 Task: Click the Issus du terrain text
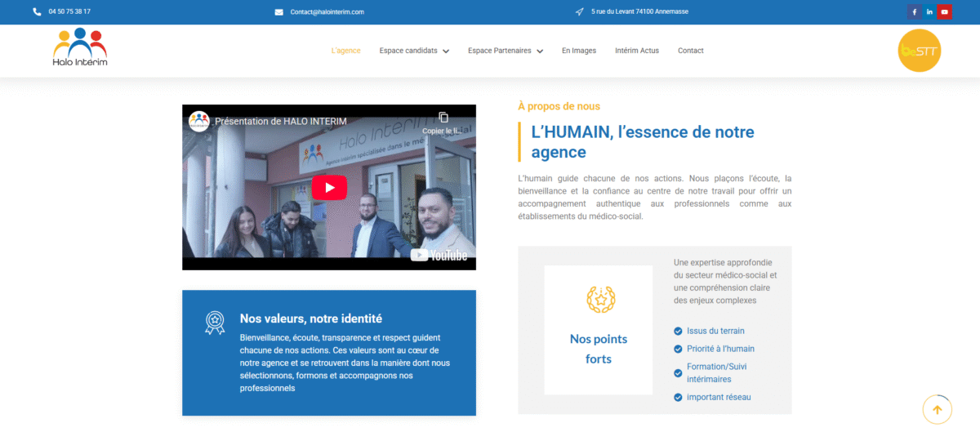(715, 331)
